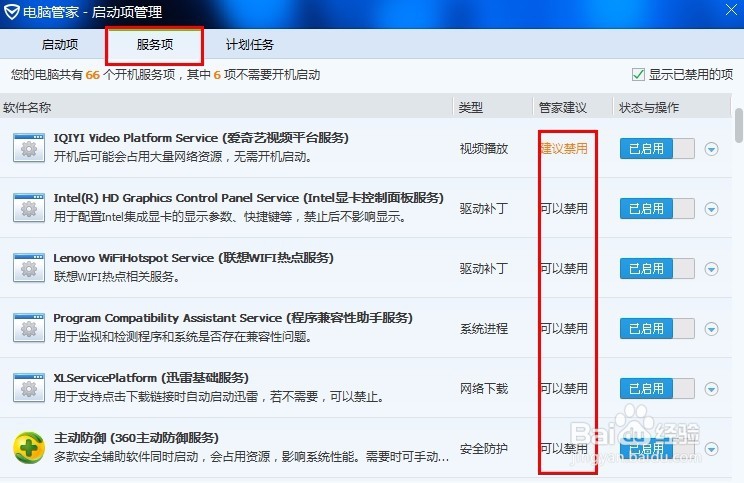
Task: Click the 驱动补丁 type of the Intel HD Graphics row
Action: pos(484,208)
